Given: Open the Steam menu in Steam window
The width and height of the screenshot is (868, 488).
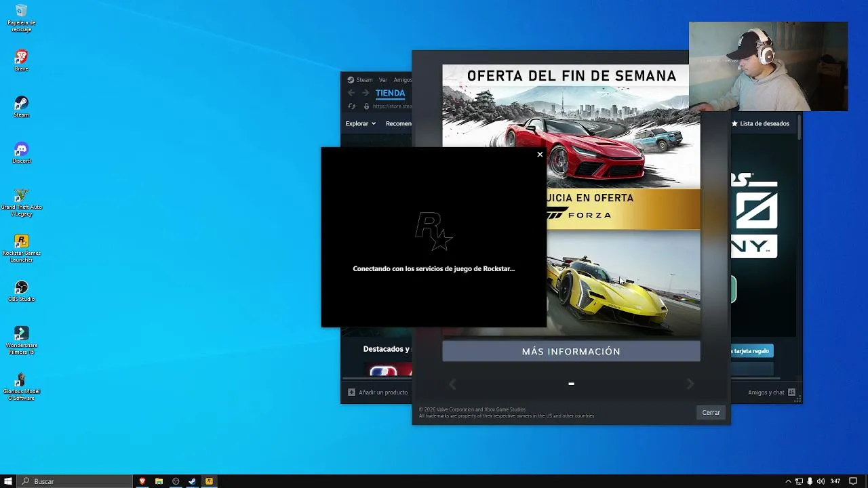Looking at the screenshot, I should point(365,80).
